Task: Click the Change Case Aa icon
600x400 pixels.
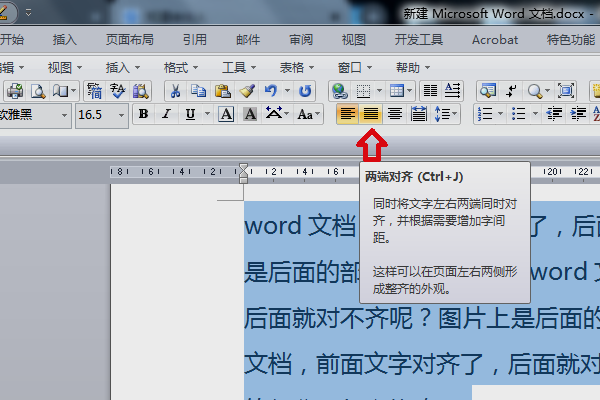Action: pos(305,114)
